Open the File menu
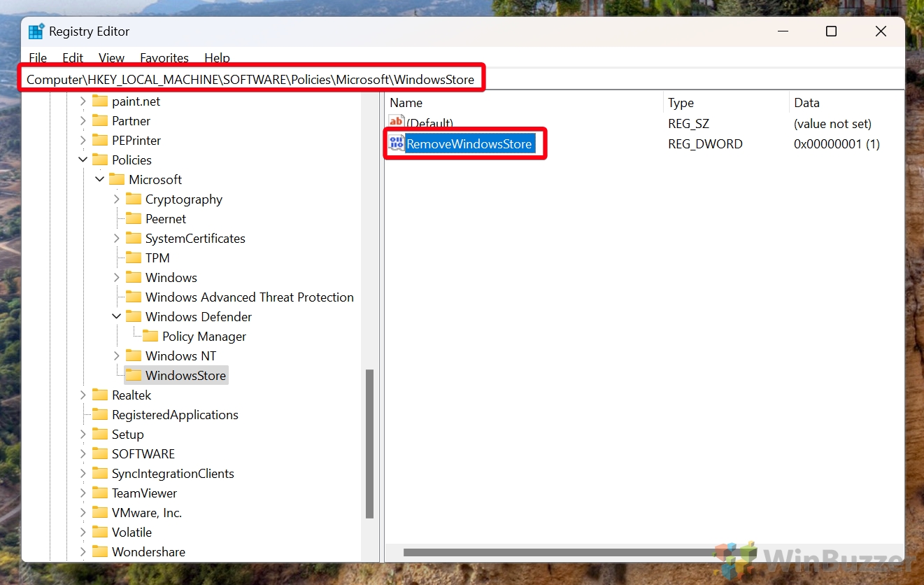The image size is (924, 585). (38, 58)
